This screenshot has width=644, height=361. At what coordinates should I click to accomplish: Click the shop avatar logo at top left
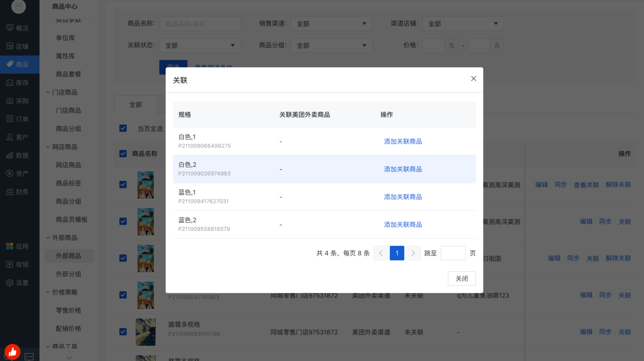[x=19, y=6]
